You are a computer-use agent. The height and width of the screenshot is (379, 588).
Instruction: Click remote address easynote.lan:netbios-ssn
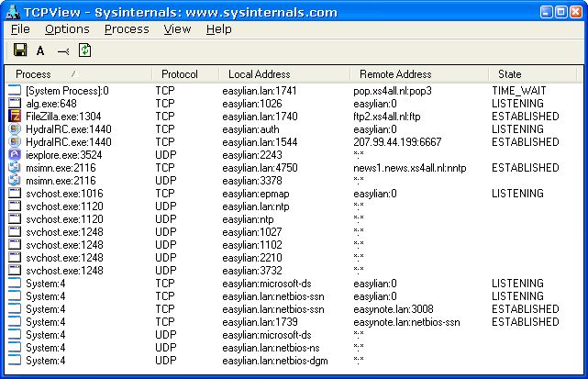[x=406, y=322]
